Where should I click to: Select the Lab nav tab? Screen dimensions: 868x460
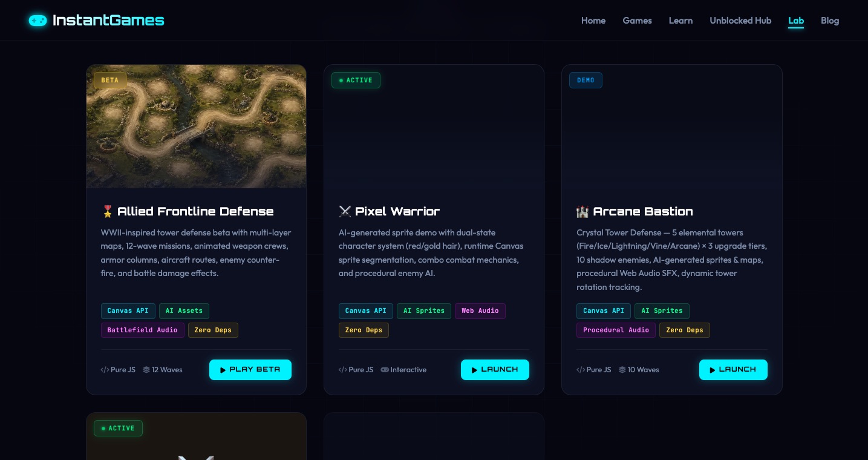tap(796, 21)
